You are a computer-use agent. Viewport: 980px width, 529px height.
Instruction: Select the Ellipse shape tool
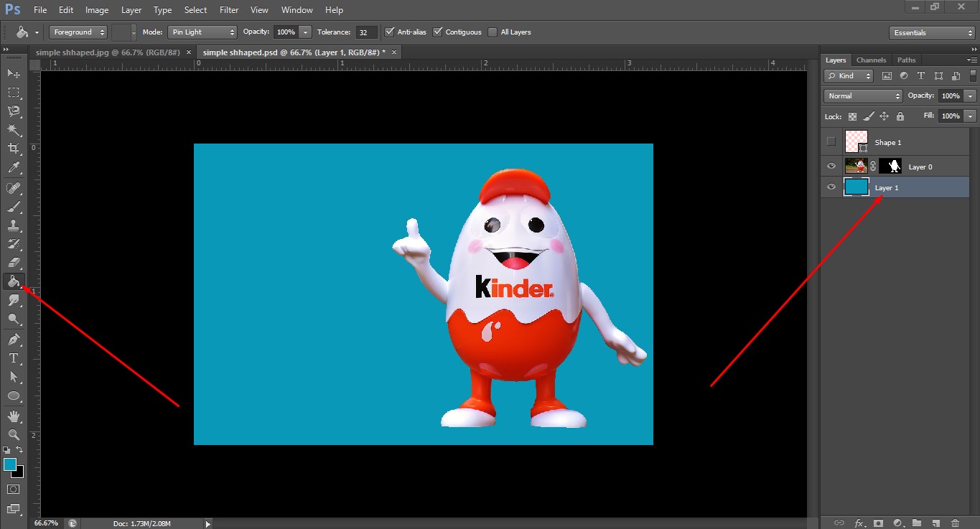[x=14, y=395]
